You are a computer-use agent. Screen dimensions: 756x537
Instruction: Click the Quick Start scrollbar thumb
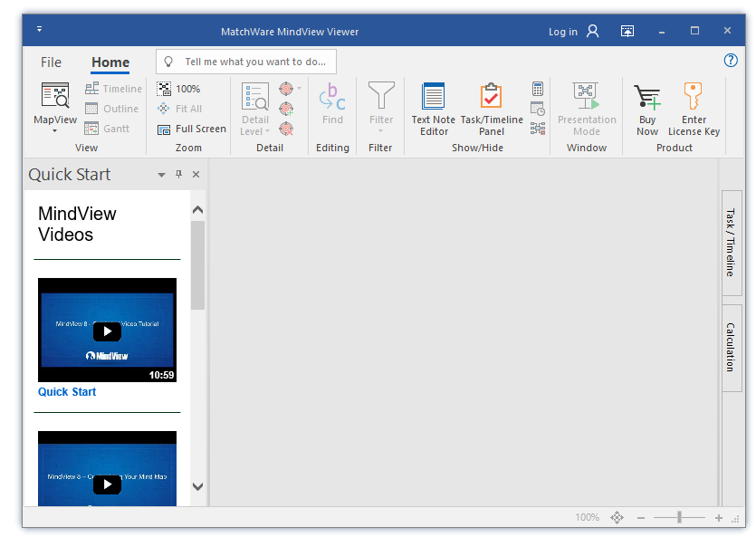[x=197, y=265]
